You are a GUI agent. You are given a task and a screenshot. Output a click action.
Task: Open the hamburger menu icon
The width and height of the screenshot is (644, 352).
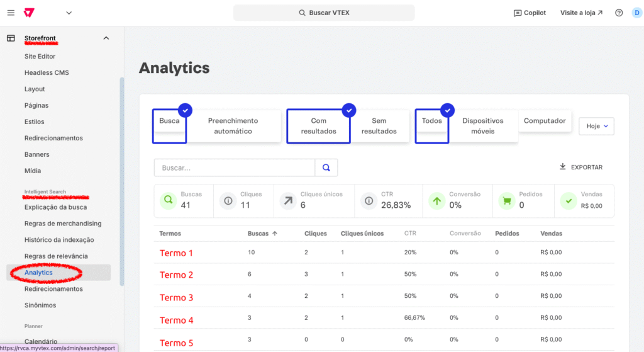click(x=11, y=13)
